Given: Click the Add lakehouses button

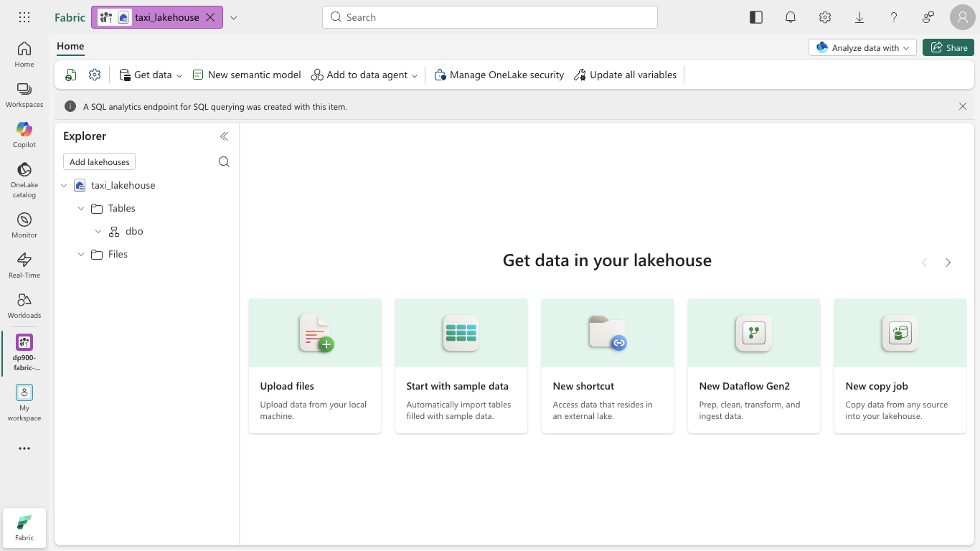Looking at the screenshot, I should pyautogui.click(x=100, y=162).
